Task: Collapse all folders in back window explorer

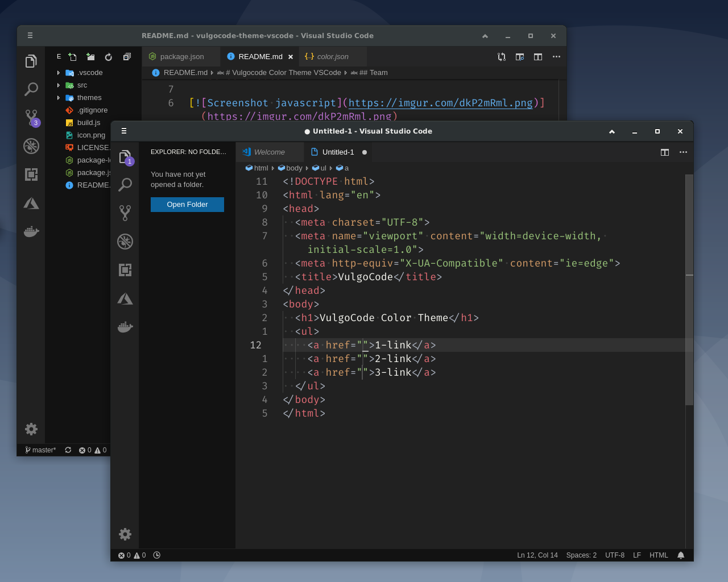Action: tap(127, 57)
